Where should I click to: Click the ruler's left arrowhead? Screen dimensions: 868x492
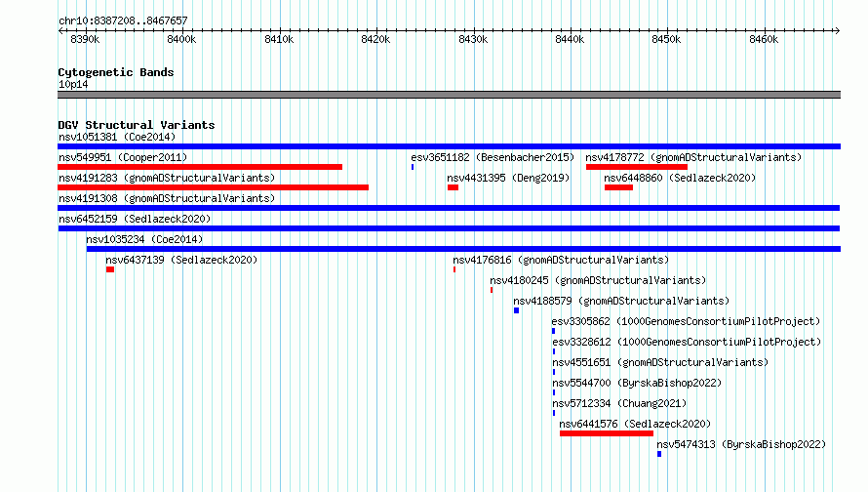(x=60, y=30)
